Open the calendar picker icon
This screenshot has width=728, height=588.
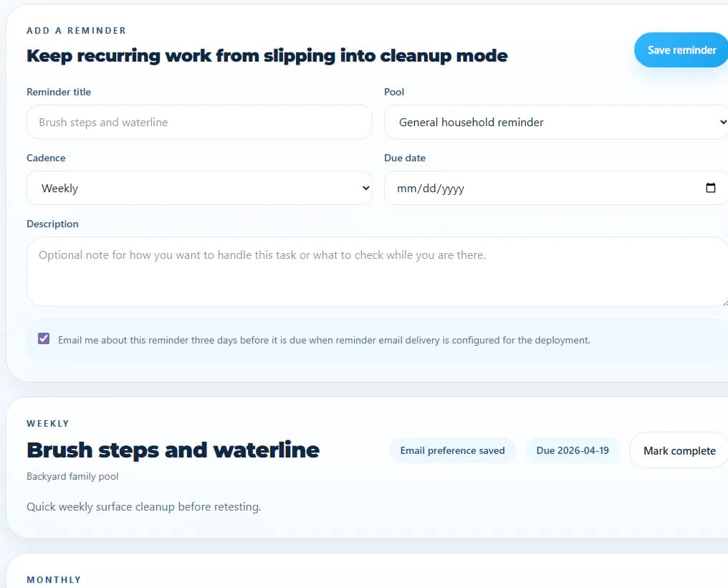pyautogui.click(x=710, y=188)
